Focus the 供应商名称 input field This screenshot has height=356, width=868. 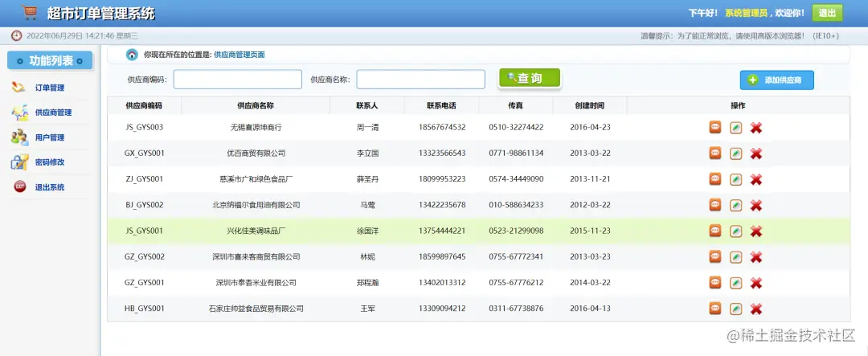tap(420, 80)
